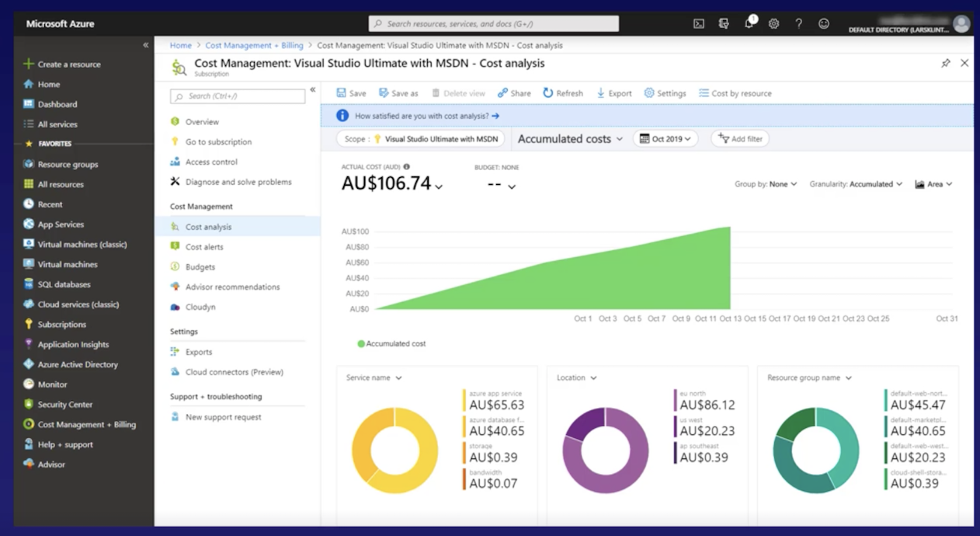The width and height of the screenshot is (980, 536).
Task: Open the help question mark icon
Action: coord(798,24)
